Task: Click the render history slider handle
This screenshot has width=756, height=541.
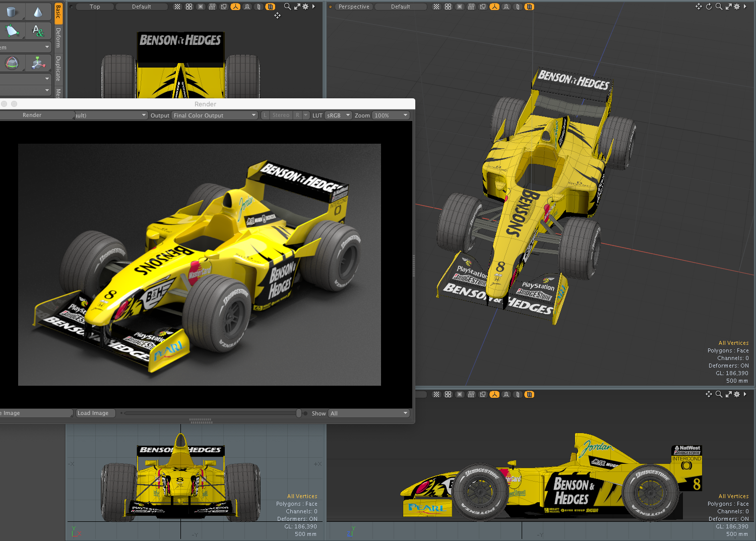Action: click(x=299, y=413)
